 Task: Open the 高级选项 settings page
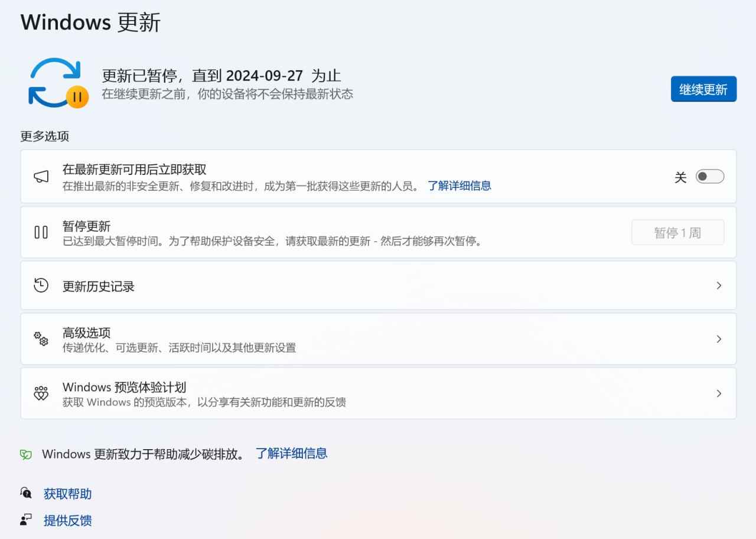tap(378, 339)
